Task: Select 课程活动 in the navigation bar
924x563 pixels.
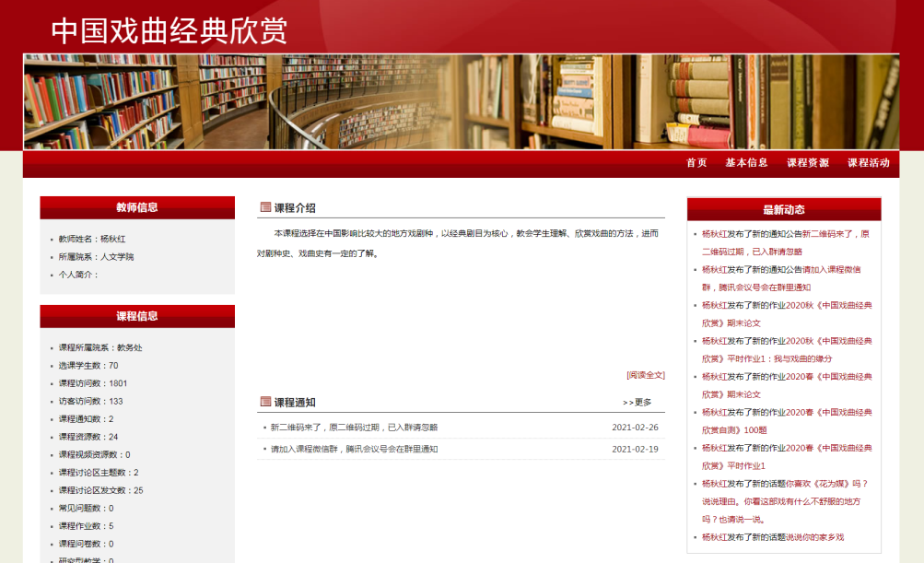Action: (869, 163)
